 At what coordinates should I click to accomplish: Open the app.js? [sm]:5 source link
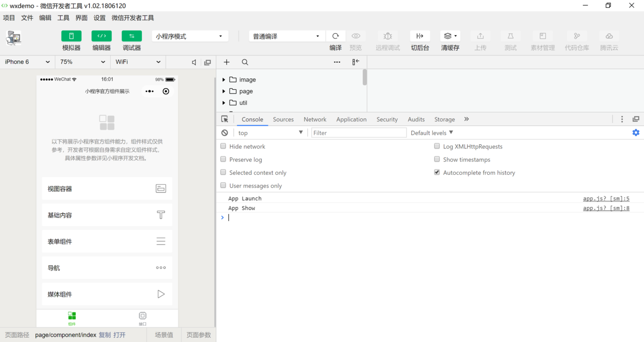(x=606, y=198)
